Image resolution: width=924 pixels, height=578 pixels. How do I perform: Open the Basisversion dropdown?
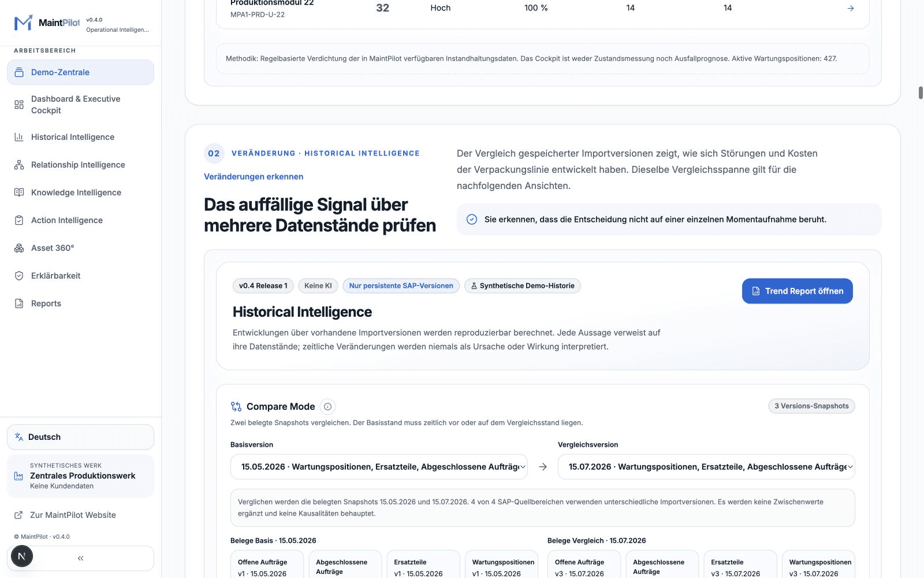click(x=379, y=466)
